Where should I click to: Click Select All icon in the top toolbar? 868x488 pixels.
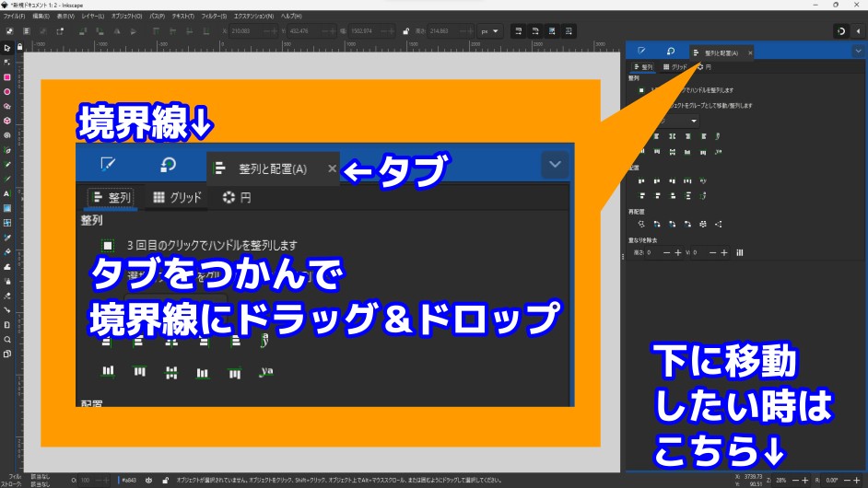pos(9,31)
